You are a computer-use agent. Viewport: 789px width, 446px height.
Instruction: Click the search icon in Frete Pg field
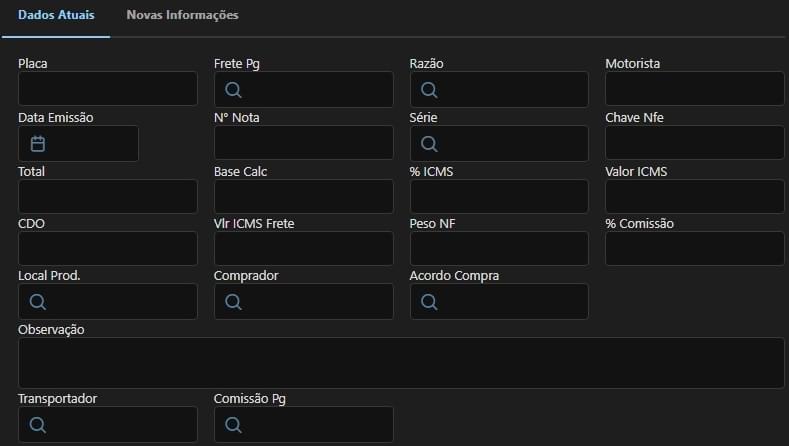[x=233, y=90]
